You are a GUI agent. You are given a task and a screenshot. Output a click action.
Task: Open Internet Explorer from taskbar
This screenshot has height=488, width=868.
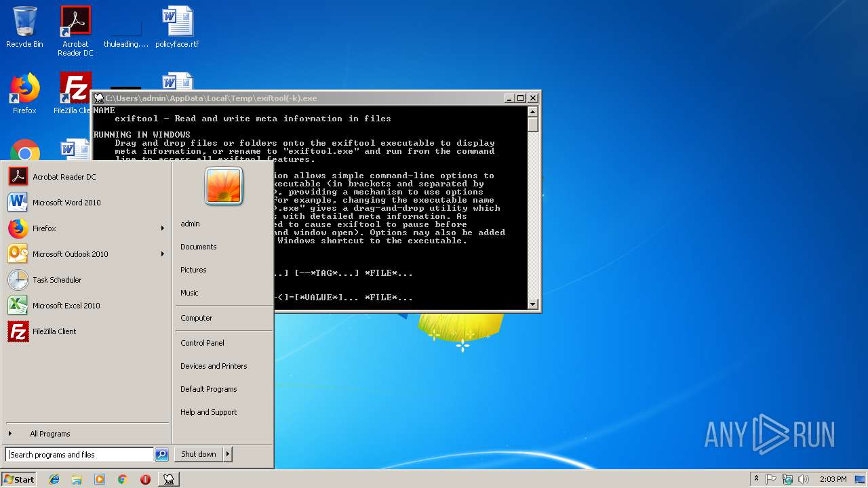tap(54, 479)
